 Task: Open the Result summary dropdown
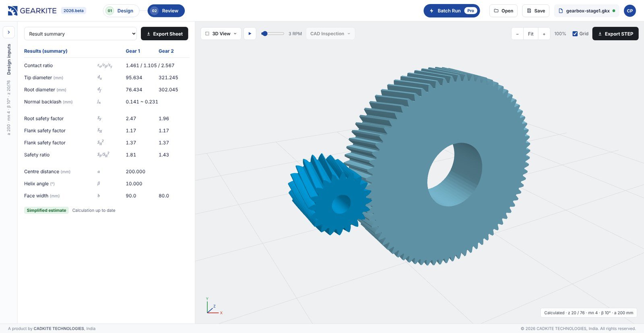(x=80, y=34)
